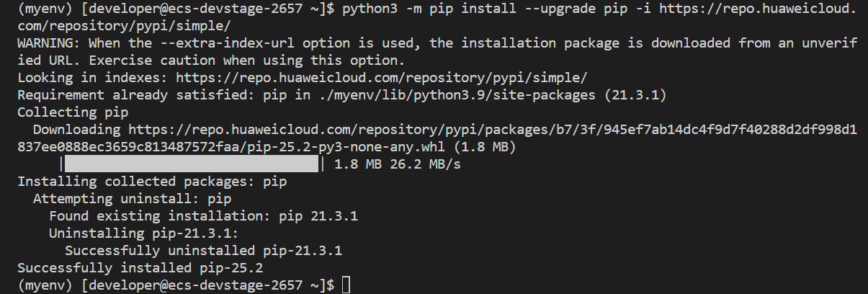Click 'Attempting uninstall: pip' text
This screenshot has height=294, width=868.
(133, 199)
